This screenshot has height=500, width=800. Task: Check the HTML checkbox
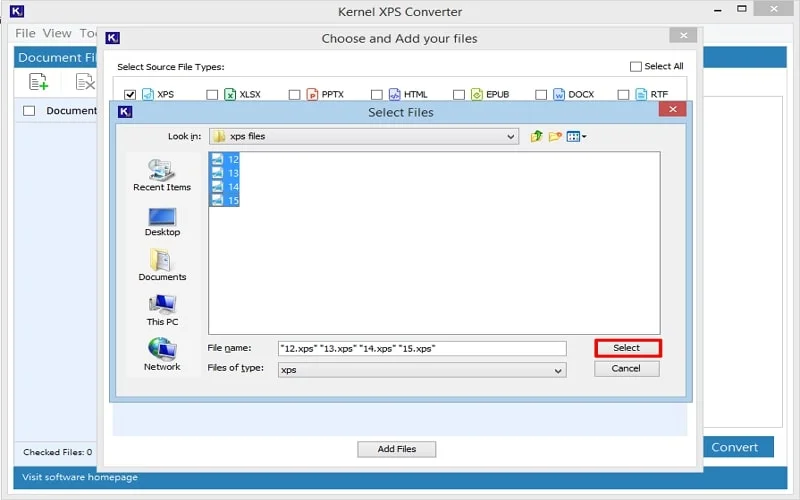377,94
